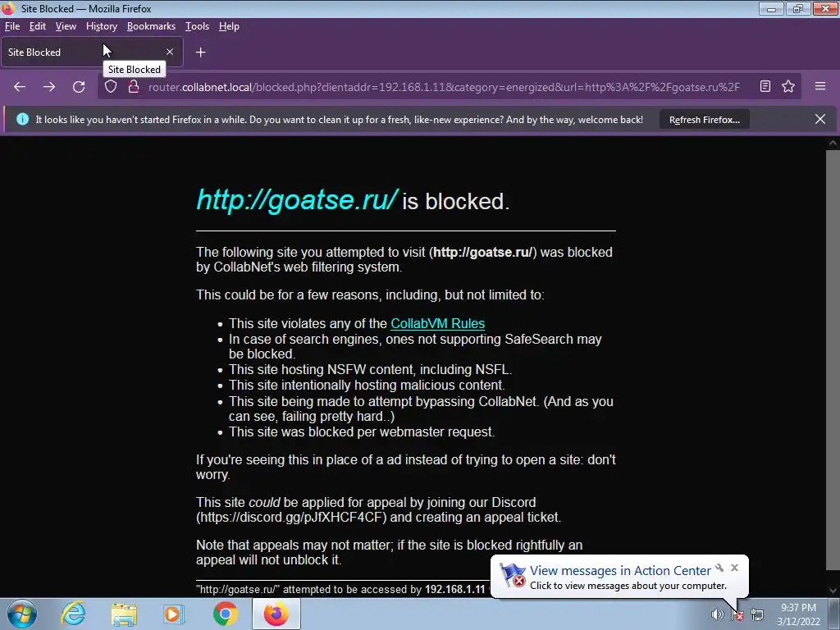Open the File menu
This screenshot has height=630, width=840.
12,26
